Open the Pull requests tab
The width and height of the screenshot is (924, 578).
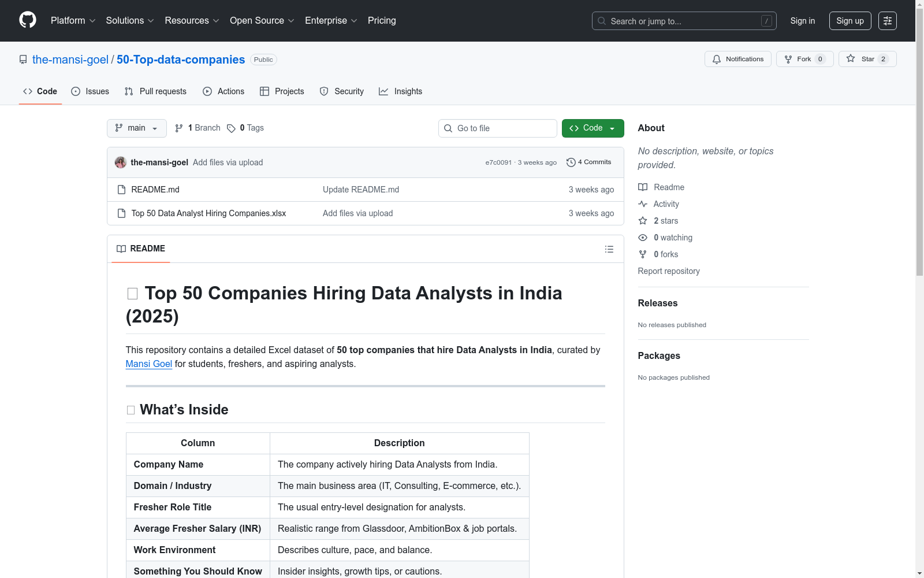[x=155, y=91]
